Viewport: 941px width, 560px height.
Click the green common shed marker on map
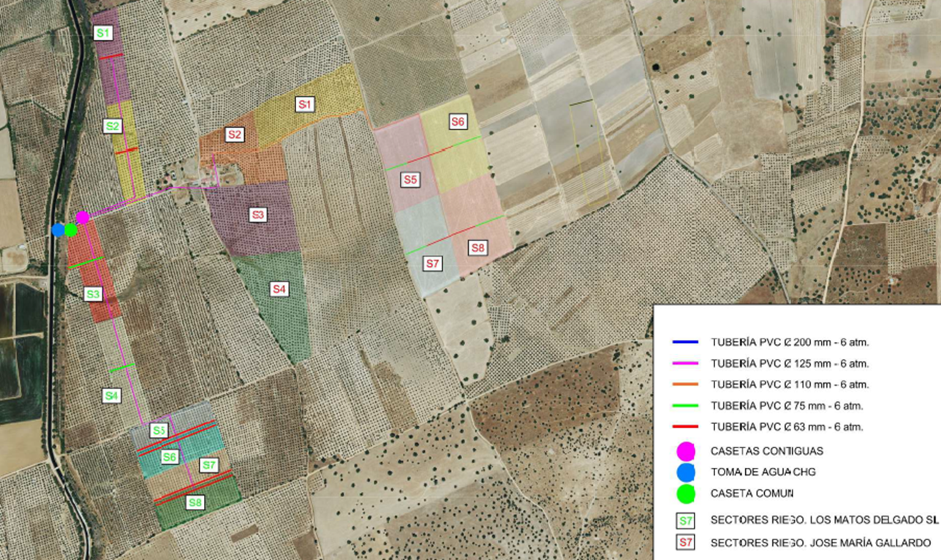tap(71, 230)
